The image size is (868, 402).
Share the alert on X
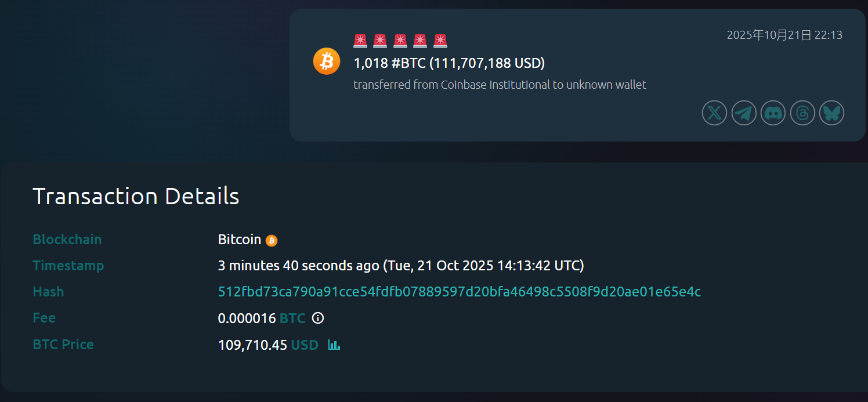pos(714,113)
